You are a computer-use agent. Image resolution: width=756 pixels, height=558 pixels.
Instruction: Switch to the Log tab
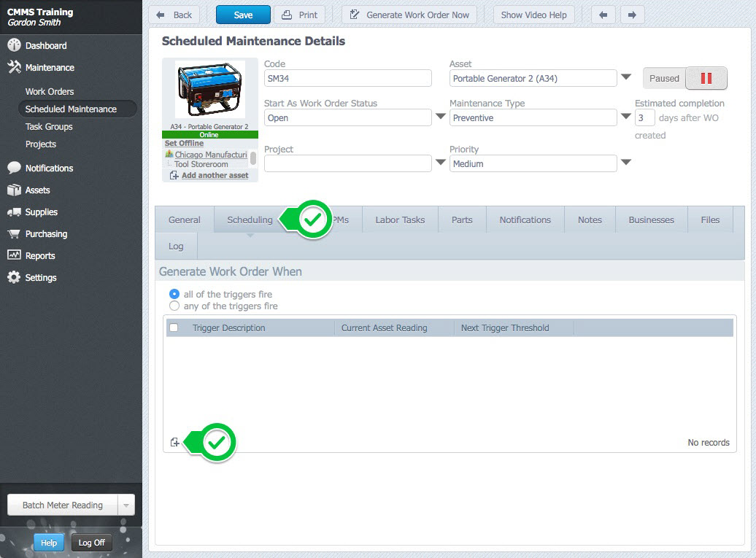point(176,247)
